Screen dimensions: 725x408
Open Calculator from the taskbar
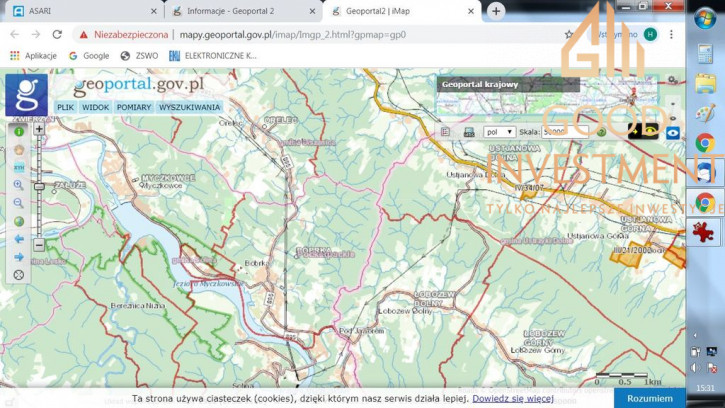point(706,54)
